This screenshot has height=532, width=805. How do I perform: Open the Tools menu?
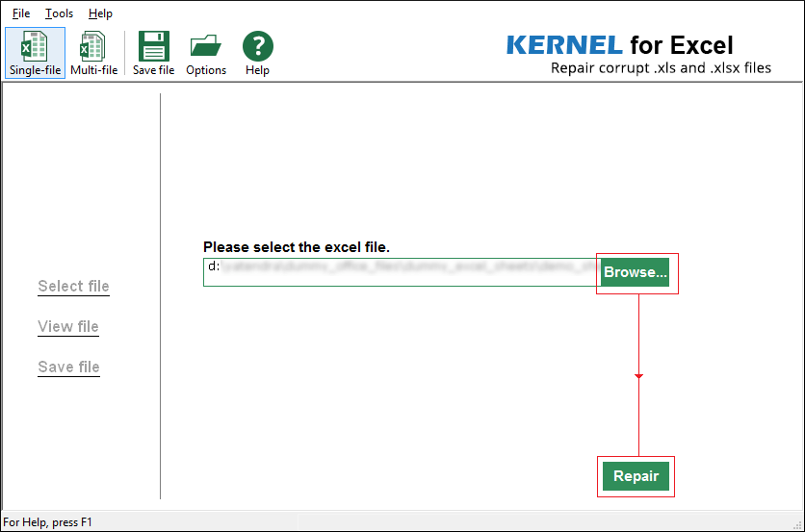pyautogui.click(x=59, y=13)
